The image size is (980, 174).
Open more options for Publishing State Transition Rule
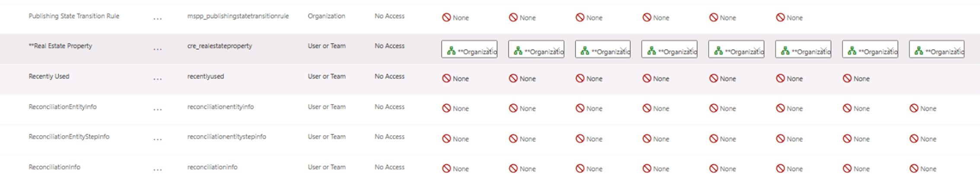click(x=157, y=19)
